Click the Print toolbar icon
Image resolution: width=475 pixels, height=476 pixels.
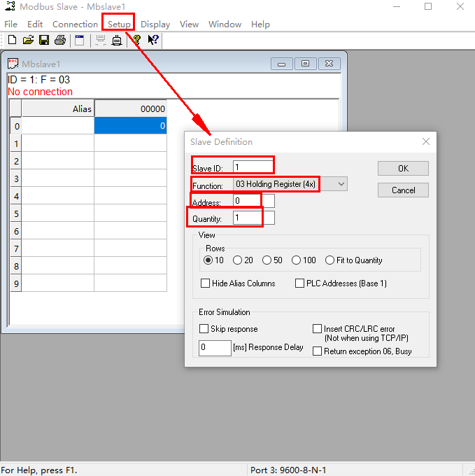click(60, 41)
